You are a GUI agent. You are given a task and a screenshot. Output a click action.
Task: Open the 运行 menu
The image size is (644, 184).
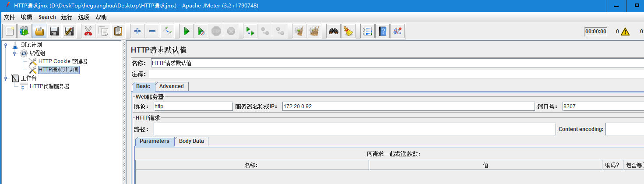point(67,17)
